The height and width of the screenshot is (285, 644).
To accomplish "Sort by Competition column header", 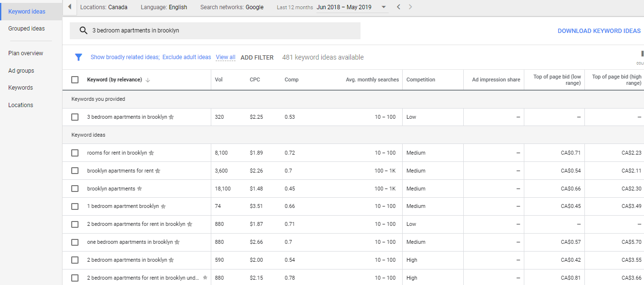I will (421, 79).
